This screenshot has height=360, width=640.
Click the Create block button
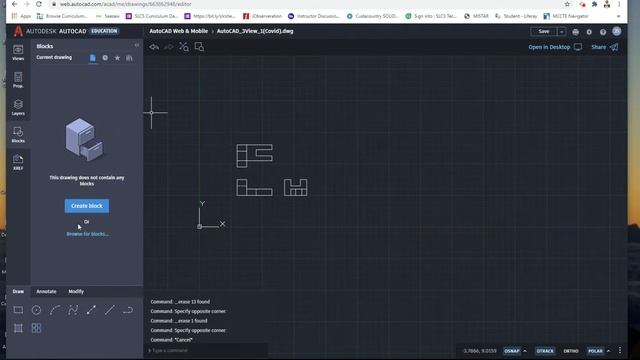87,206
